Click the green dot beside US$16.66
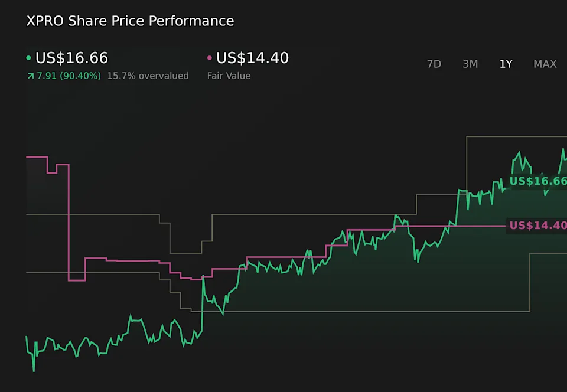This screenshot has height=392, width=567. (29, 58)
